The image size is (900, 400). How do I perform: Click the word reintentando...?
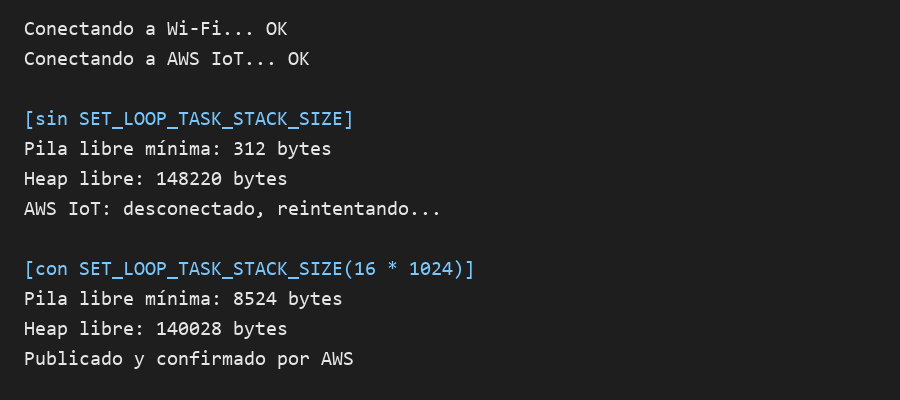tap(342, 209)
